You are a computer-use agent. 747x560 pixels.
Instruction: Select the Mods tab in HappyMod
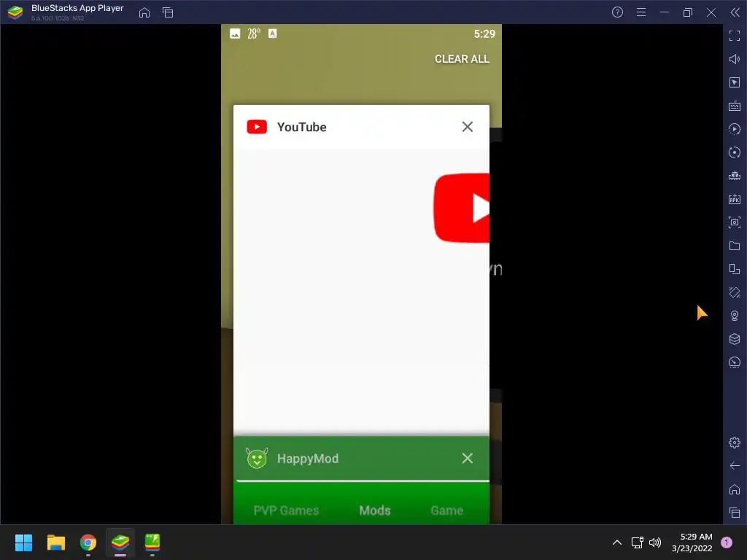(x=375, y=510)
